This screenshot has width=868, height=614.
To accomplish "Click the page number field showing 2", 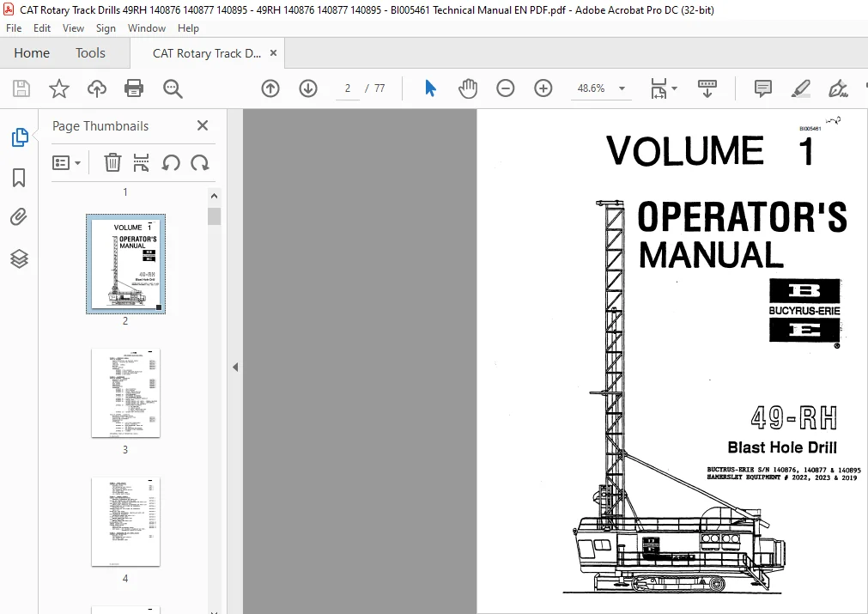I will 348,88.
